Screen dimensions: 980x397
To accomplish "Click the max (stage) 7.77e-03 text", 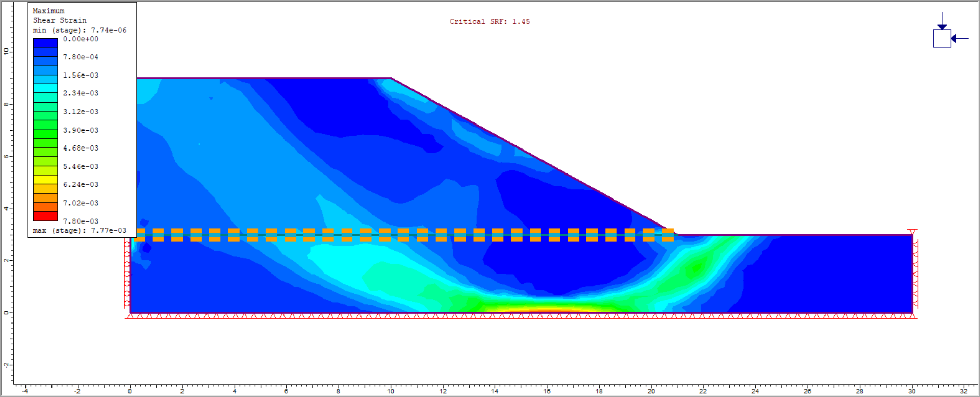I will tap(80, 231).
